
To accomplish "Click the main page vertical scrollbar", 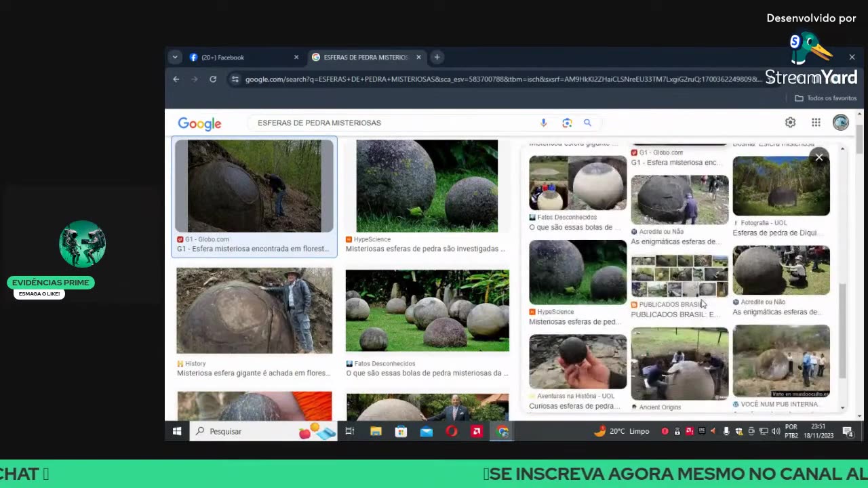I will pyautogui.click(x=859, y=140).
